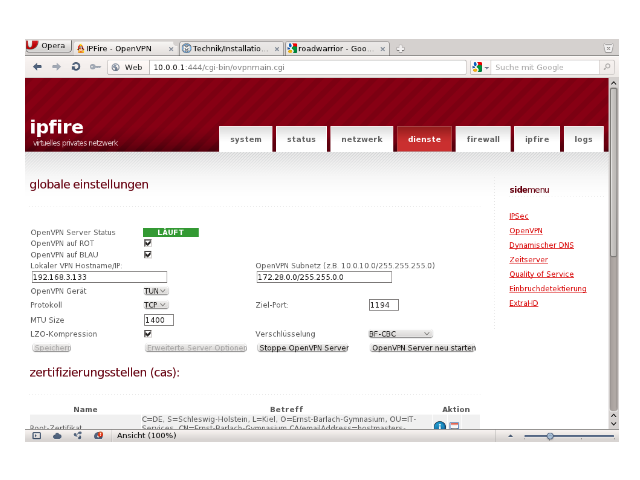Click the Ansicht (100%) view label
The height and width of the screenshot is (480, 640).
point(147,436)
